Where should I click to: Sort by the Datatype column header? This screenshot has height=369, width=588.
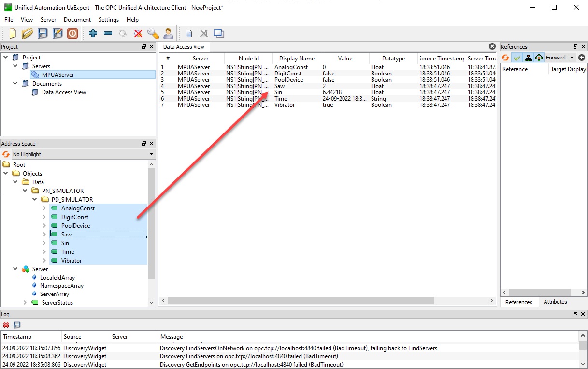click(x=393, y=59)
